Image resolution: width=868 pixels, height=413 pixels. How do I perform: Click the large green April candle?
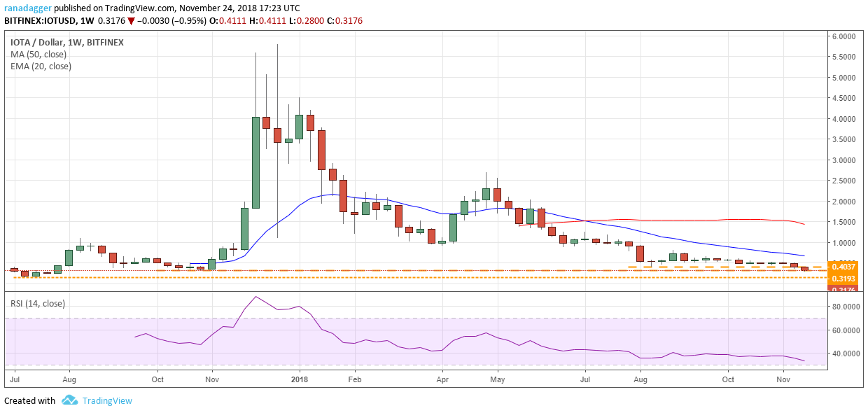(453, 227)
